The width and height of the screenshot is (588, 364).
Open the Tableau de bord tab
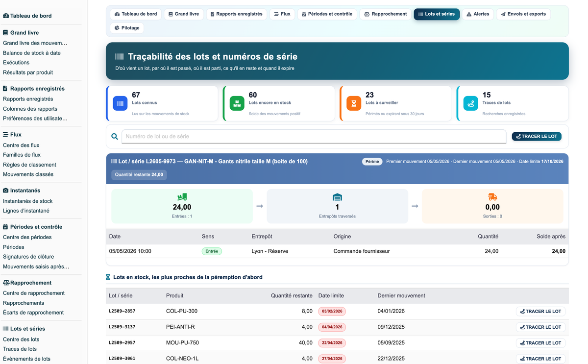[x=136, y=14]
